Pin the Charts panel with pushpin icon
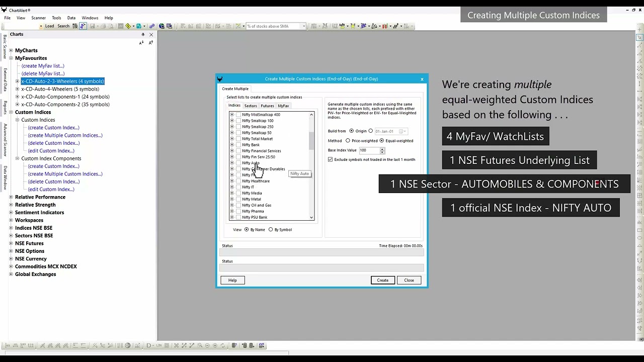Viewport: 644px width, 362px height. click(143, 35)
